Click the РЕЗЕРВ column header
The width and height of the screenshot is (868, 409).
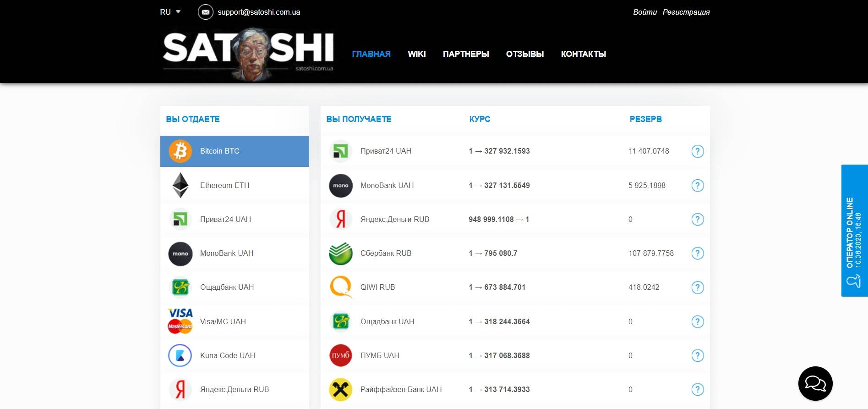click(645, 119)
